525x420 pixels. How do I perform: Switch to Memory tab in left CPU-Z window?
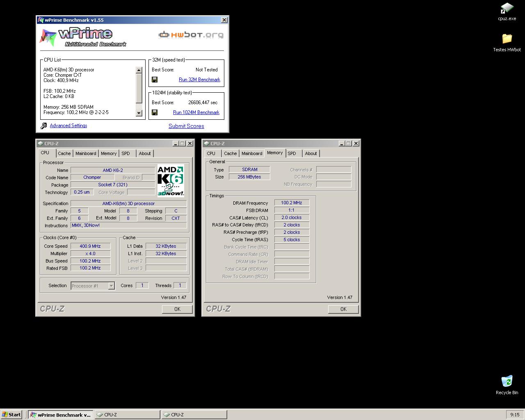109,153
